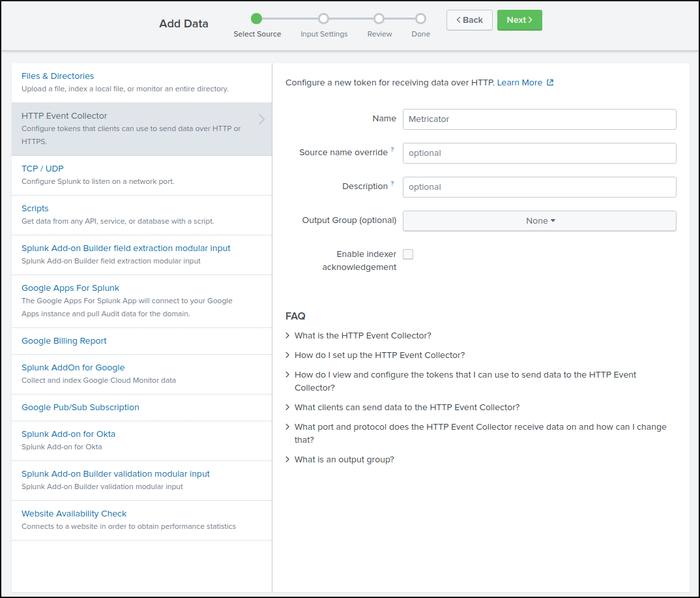Select TCP / UDP source type
The height and width of the screenshot is (598, 700).
[x=42, y=169]
